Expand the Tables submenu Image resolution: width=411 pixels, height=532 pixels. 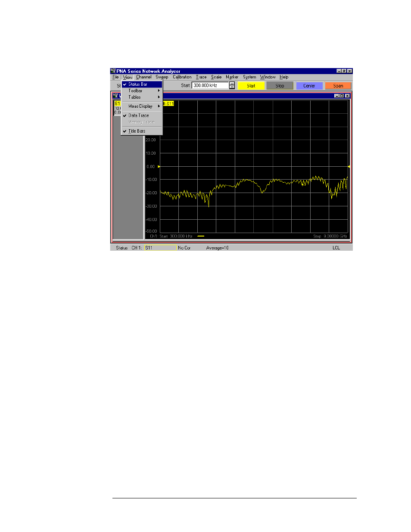pyautogui.click(x=142, y=97)
